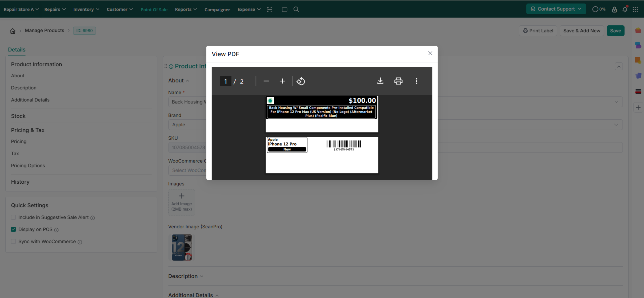Click info icon next to Display on POS
The image size is (644, 298).
coord(56,230)
